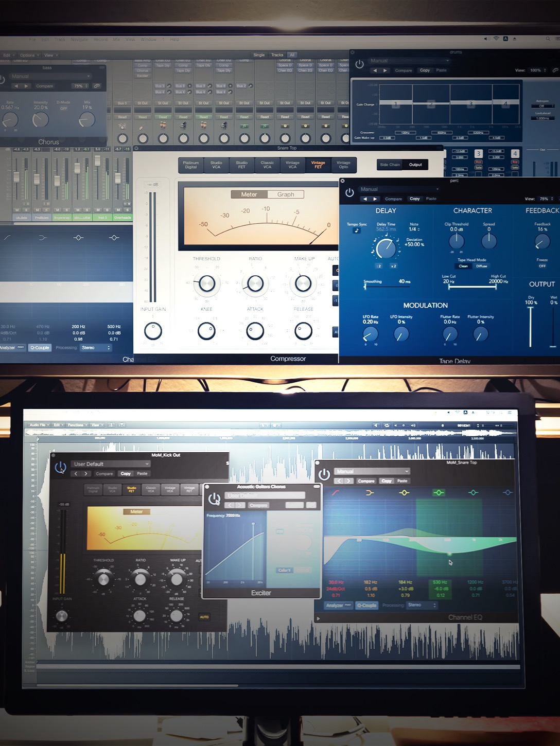Click Compare in perc Tape Delay
The width and height of the screenshot is (560, 746).
point(394,199)
